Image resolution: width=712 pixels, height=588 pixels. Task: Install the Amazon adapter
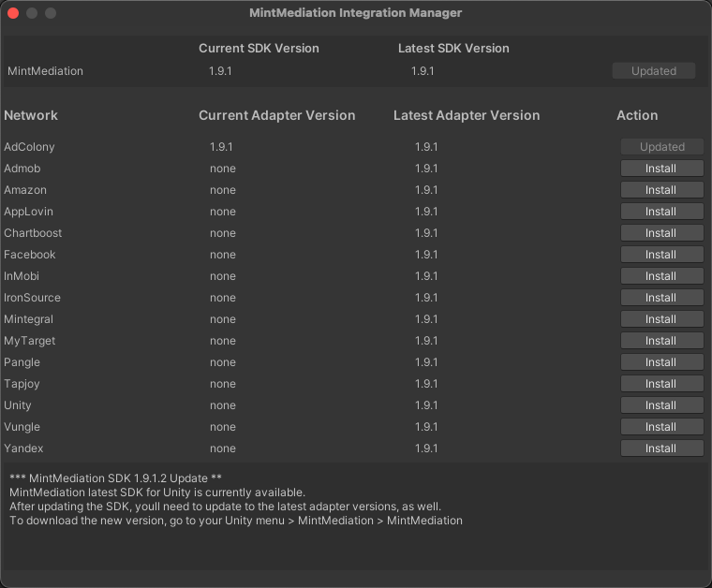tap(661, 190)
